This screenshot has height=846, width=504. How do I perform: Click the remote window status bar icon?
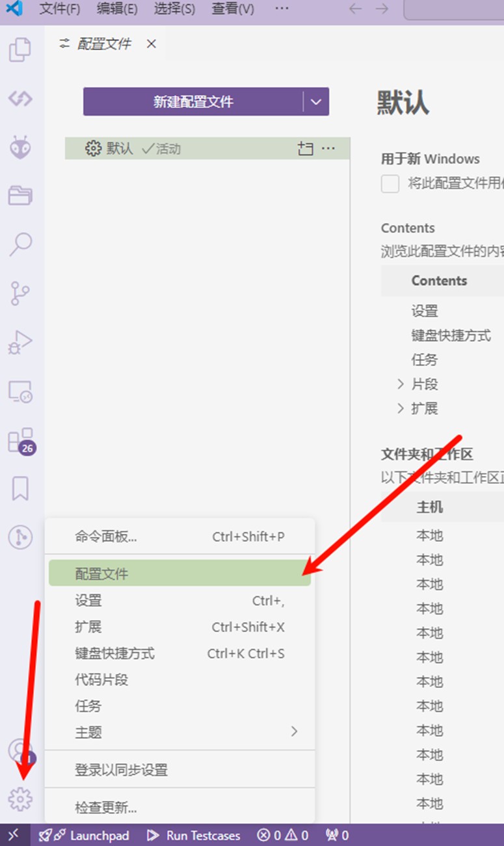click(x=15, y=835)
